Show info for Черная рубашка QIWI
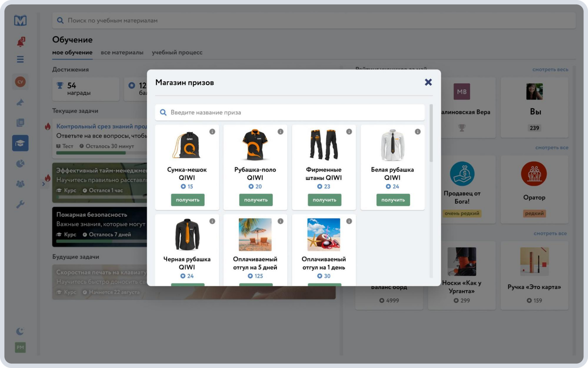This screenshot has height=368, width=588. [x=212, y=221]
